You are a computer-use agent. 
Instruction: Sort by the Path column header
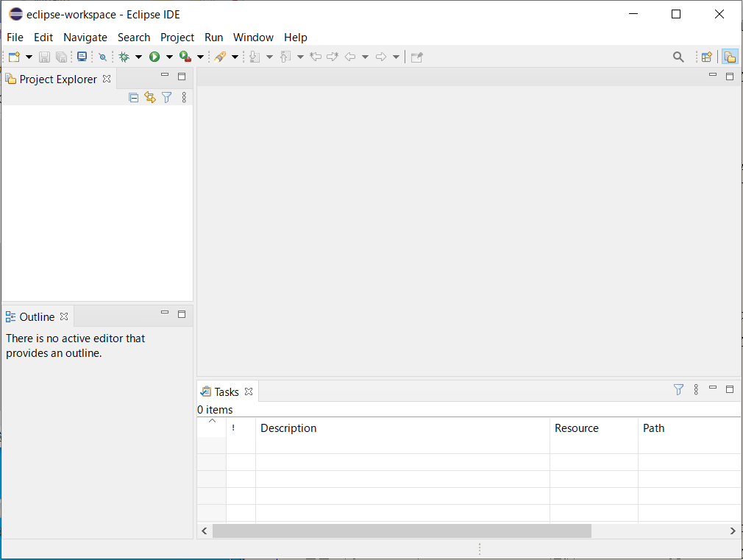pos(689,428)
